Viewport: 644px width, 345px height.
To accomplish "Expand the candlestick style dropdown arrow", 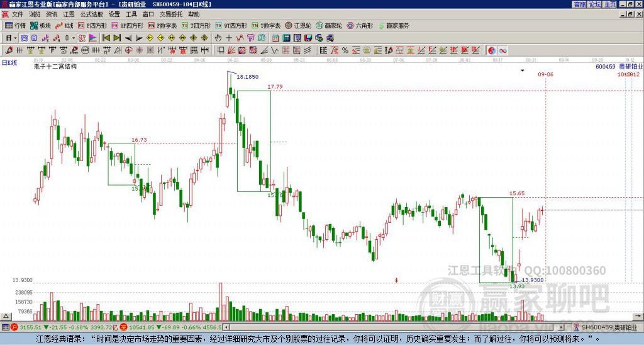I will pos(74,38).
